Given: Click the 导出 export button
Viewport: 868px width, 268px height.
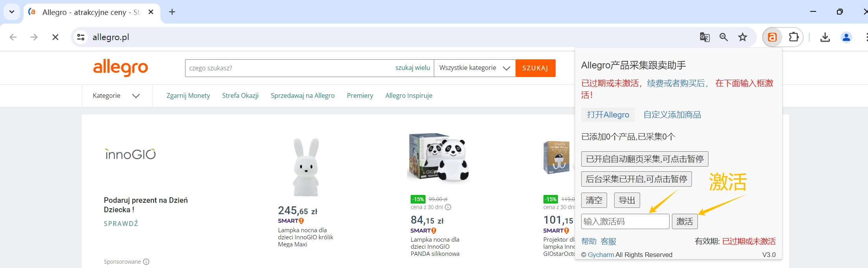Looking at the screenshot, I should tap(627, 200).
